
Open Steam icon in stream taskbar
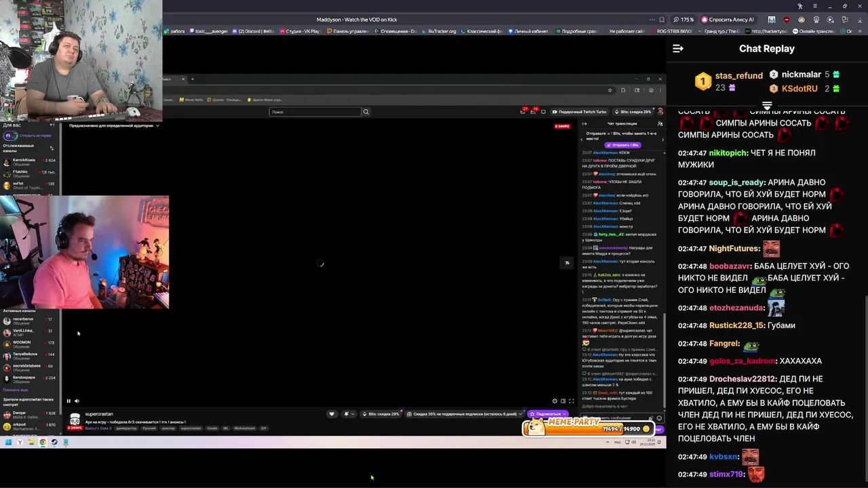click(x=54, y=443)
